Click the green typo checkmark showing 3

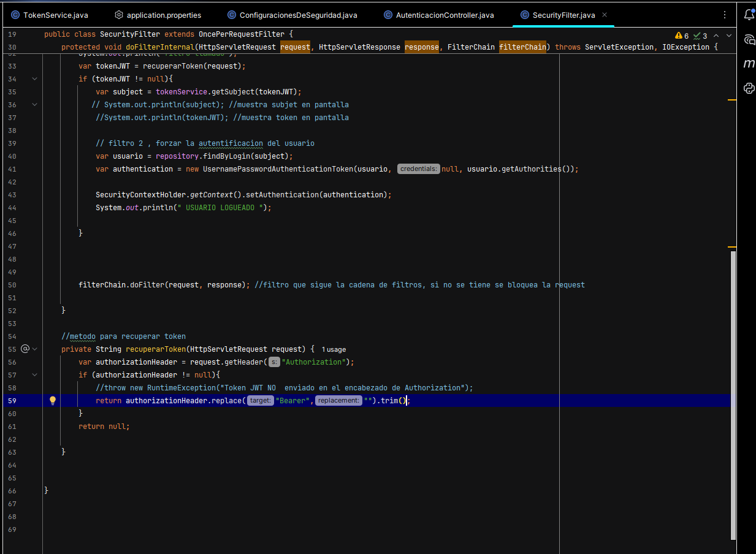[700, 36]
